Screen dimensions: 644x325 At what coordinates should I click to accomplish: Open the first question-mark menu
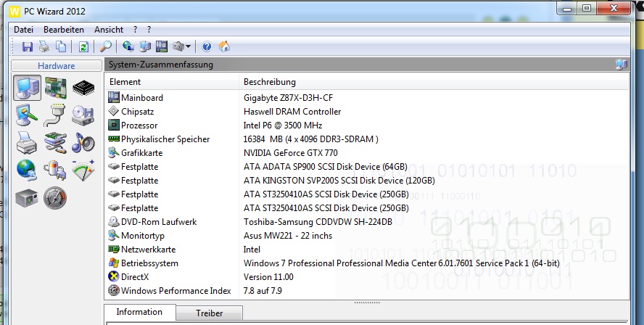tap(136, 30)
